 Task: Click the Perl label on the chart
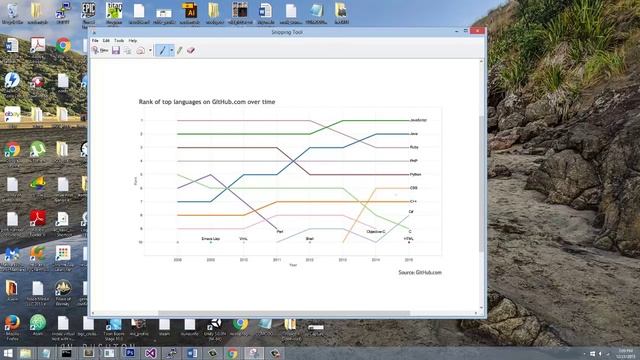click(x=280, y=231)
